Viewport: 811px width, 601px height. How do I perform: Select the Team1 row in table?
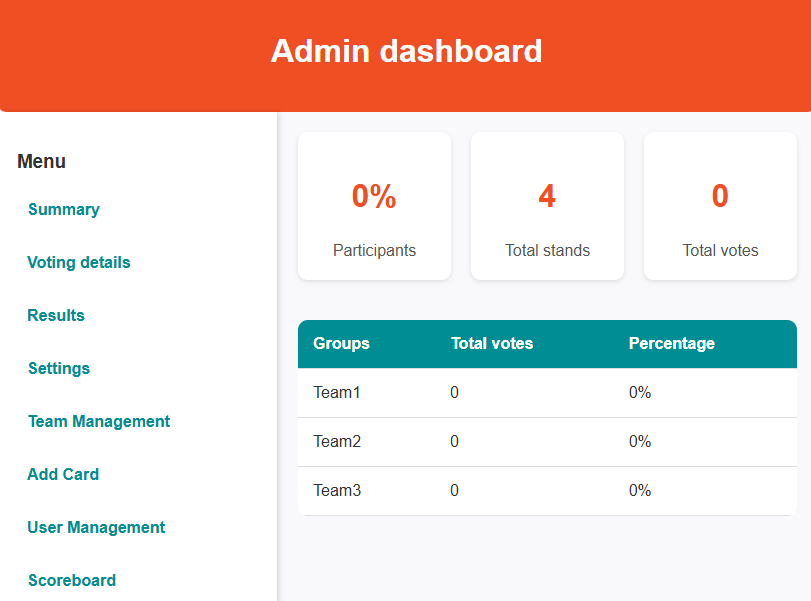tap(337, 393)
